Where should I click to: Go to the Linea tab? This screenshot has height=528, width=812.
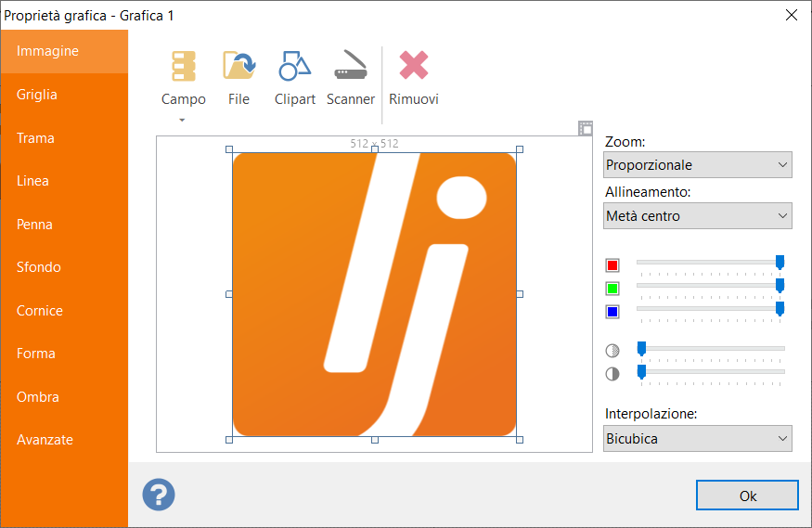tap(64, 181)
